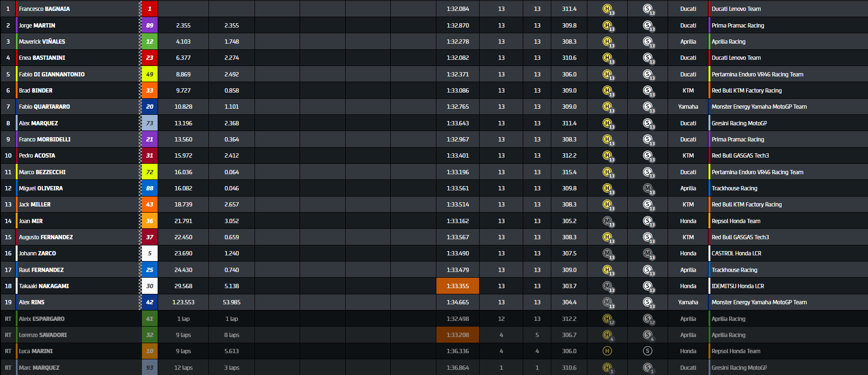
Task: Click the blue number 20 badge
Action: coord(150,107)
